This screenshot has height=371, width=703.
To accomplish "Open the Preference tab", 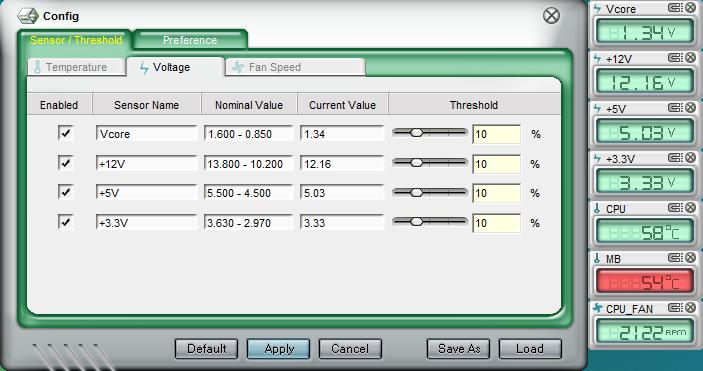I will pos(190,40).
